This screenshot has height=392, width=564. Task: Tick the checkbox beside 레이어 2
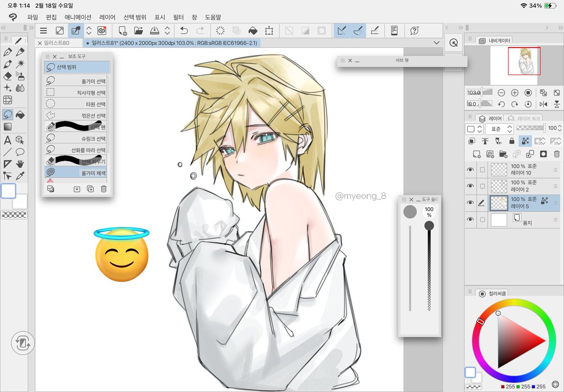pyautogui.click(x=482, y=186)
